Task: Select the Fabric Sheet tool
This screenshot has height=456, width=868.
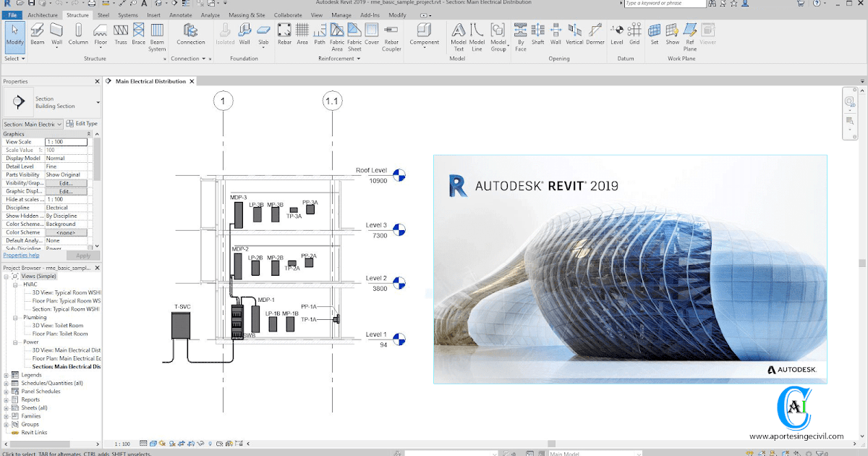Action: [354, 38]
